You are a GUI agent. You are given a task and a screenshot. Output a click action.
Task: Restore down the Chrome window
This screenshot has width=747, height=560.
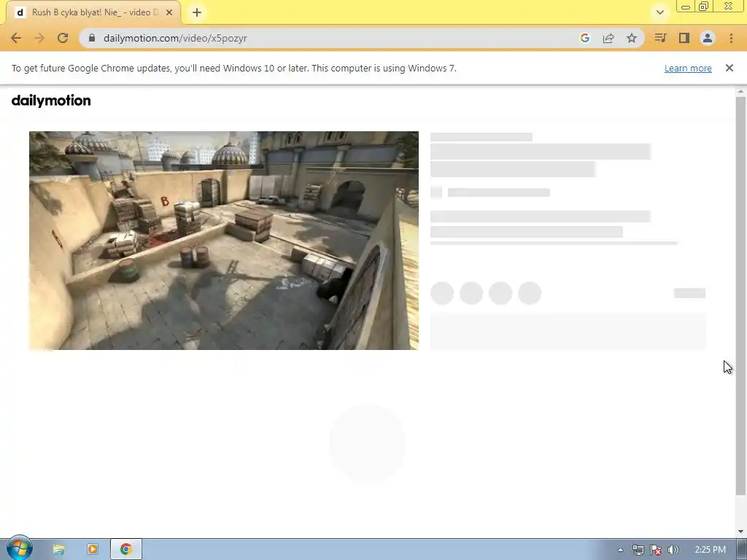[704, 7]
